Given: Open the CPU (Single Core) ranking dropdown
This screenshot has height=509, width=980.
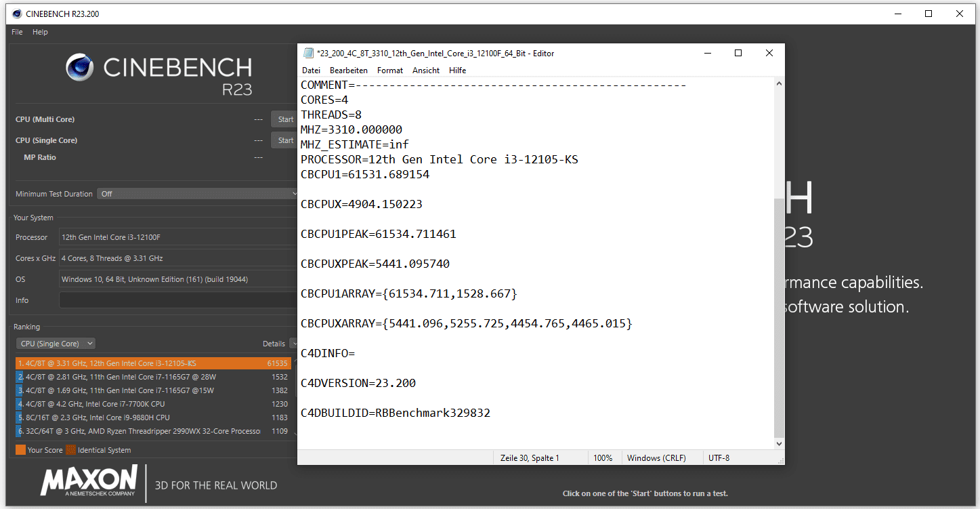Looking at the screenshot, I should (56, 344).
